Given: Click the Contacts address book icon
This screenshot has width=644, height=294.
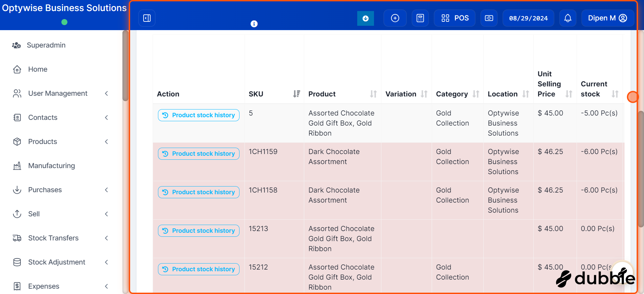Looking at the screenshot, I should click(17, 118).
